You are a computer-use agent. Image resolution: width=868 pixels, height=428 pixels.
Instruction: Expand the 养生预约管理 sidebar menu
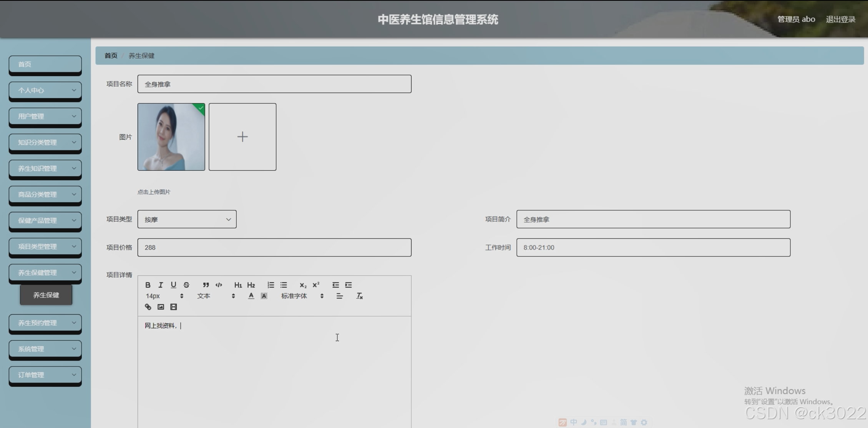pyautogui.click(x=45, y=323)
